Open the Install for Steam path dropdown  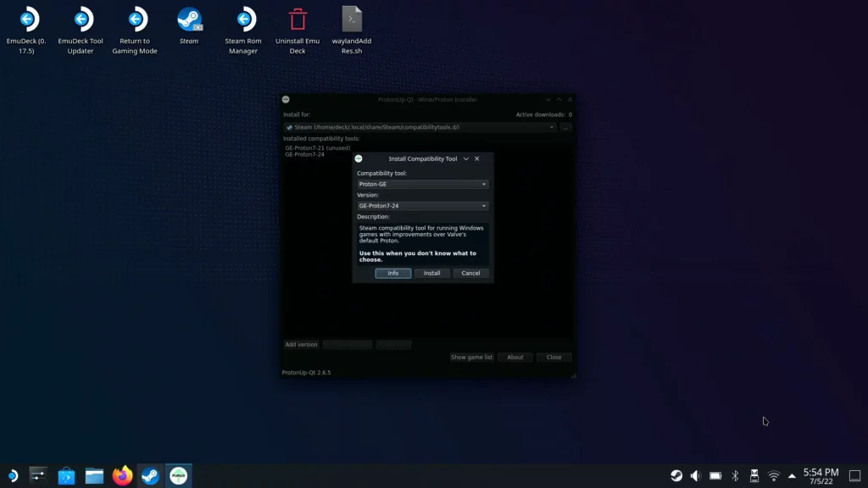(x=420, y=127)
